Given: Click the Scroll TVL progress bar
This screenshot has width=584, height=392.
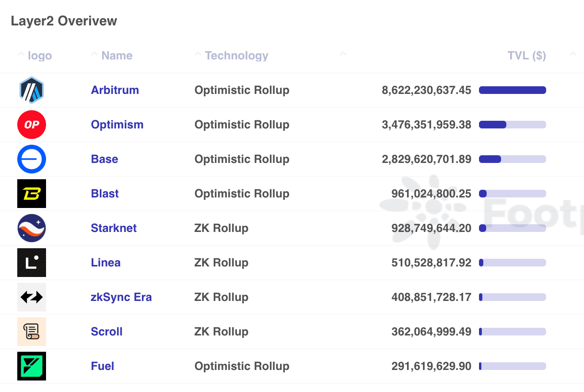Looking at the screenshot, I should pyautogui.click(x=513, y=332).
